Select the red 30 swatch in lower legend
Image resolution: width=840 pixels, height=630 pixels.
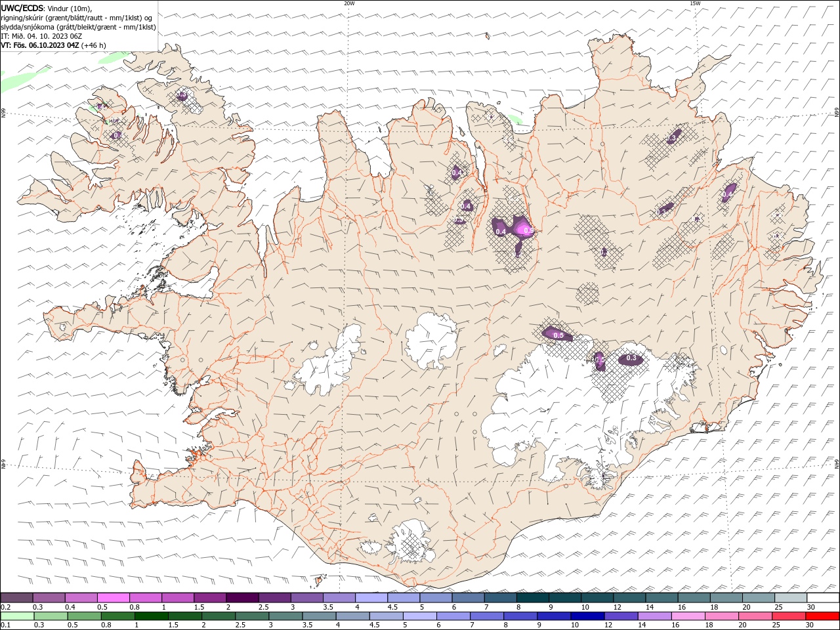click(x=822, y=616)
